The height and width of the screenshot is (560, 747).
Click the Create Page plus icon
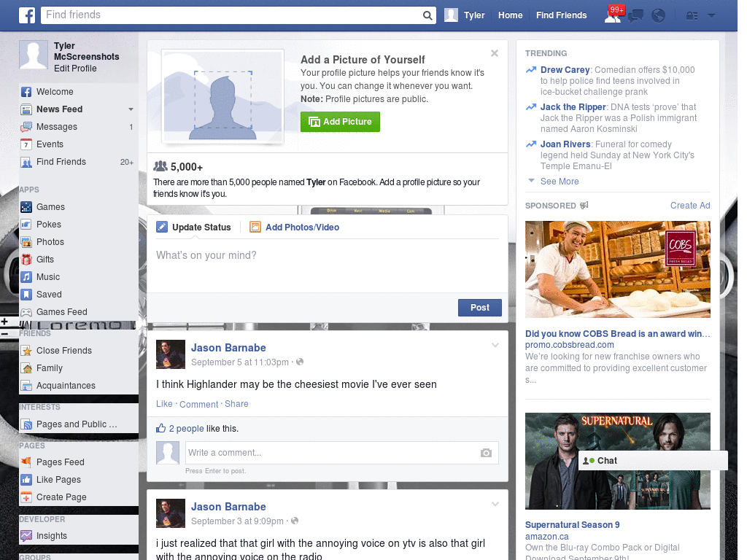pyautogui.click(x=26, y=497)
